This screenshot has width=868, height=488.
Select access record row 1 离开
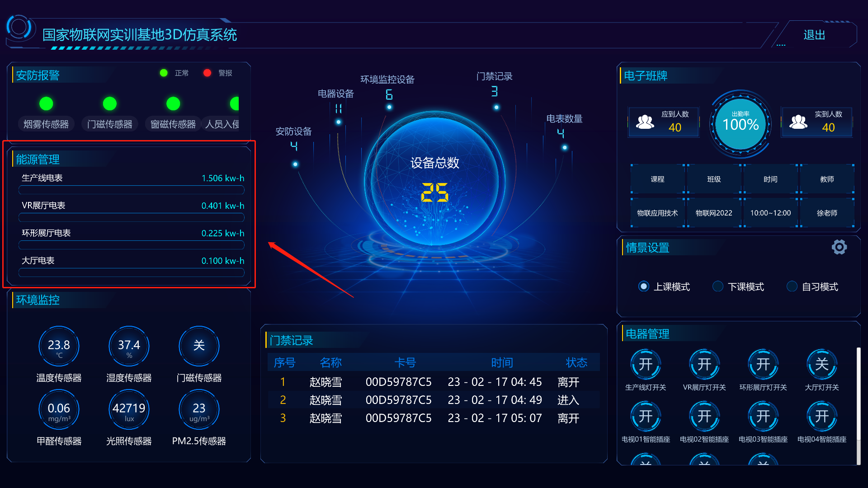(434, 382)
